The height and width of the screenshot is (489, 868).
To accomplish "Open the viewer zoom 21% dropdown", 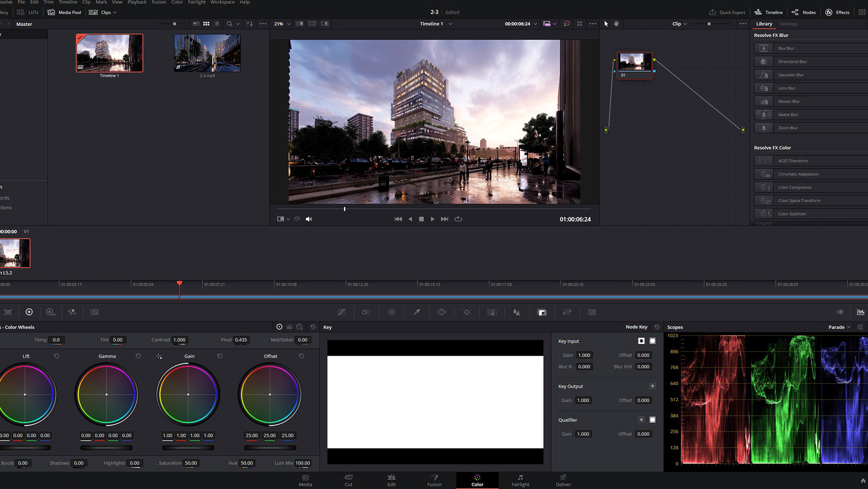I will 282,24.
